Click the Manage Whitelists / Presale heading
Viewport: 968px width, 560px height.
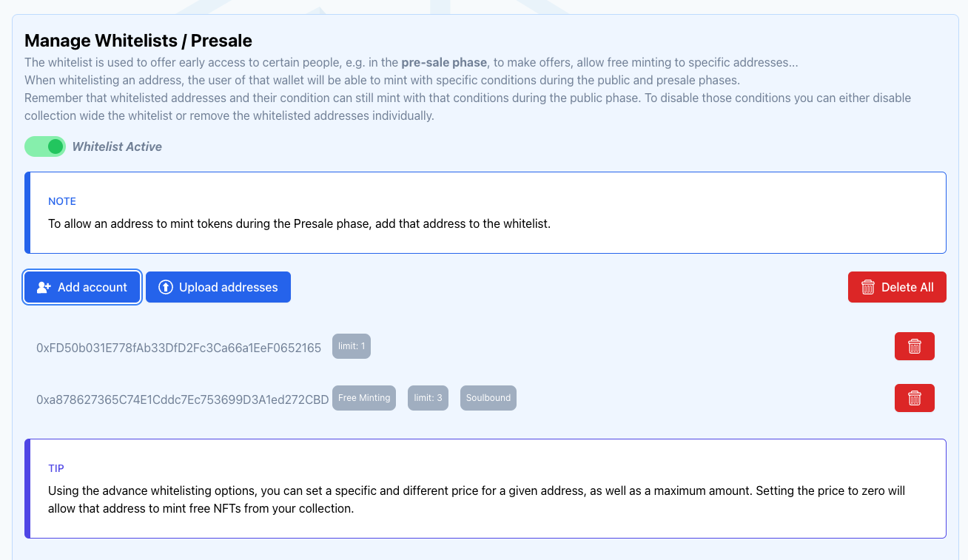point(138,41)
